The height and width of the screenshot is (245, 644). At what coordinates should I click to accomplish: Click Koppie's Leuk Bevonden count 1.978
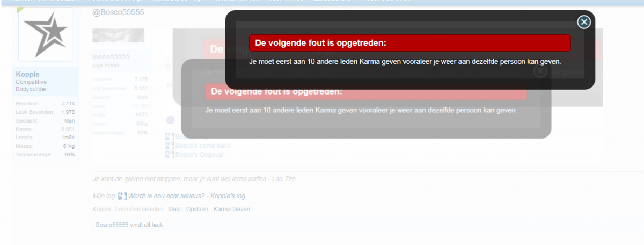(68, 112)
